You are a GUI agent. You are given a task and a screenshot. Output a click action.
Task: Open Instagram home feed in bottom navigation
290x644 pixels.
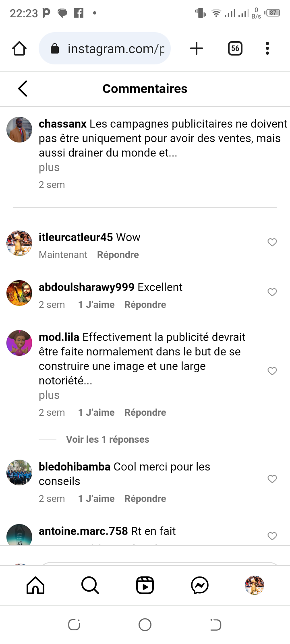tap(35, 585)
